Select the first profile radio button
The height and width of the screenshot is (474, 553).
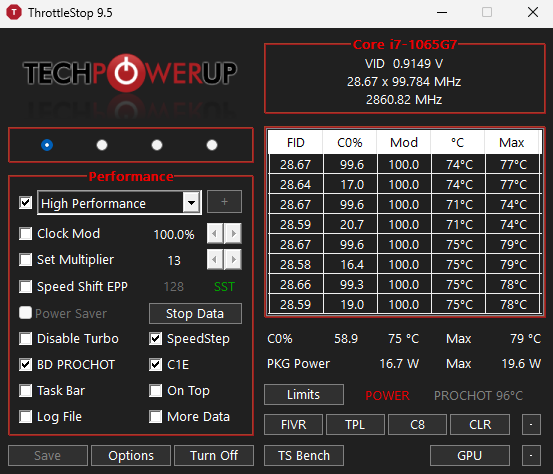pos(47,145)
